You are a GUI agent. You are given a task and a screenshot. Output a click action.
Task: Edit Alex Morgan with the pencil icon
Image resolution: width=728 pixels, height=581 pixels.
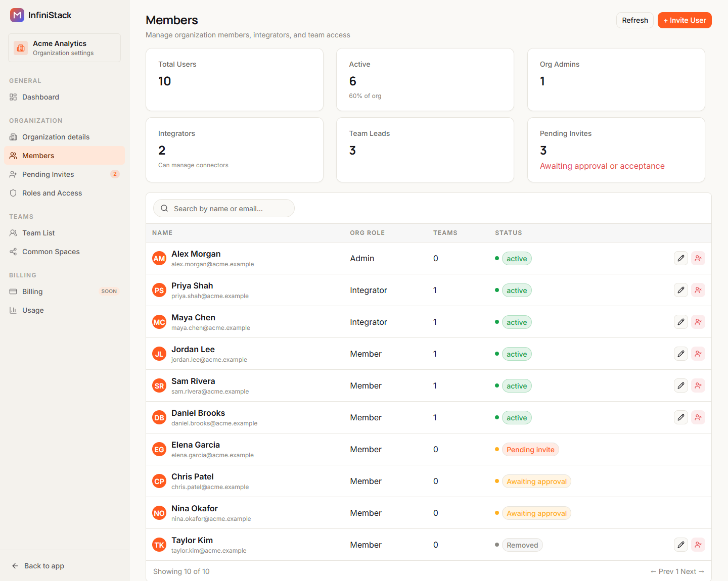[681, 258]
